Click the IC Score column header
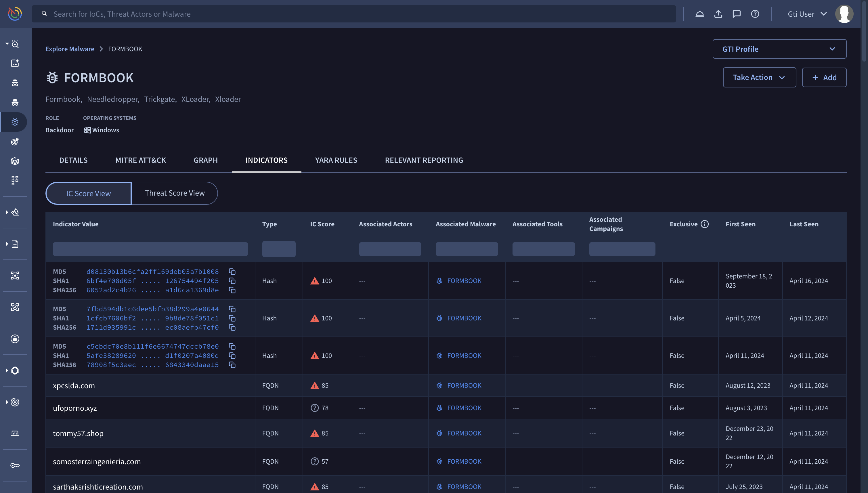The height and width of the screenshot is (493, 868). click(322, 224)
